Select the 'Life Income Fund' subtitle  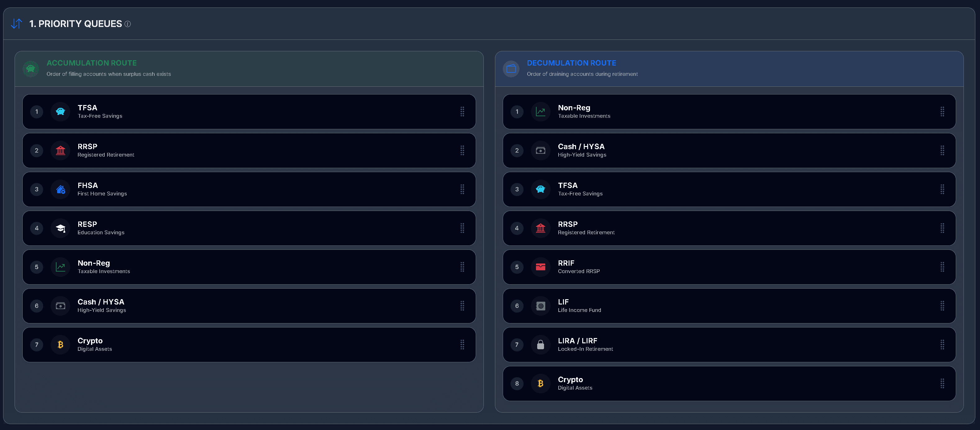tap(579, 310)
